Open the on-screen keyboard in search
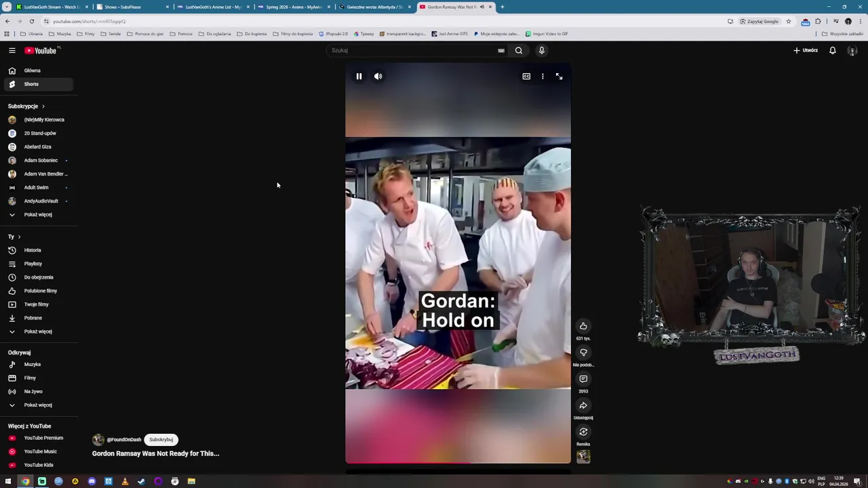 pyautogui.click(x=501, y=50)
